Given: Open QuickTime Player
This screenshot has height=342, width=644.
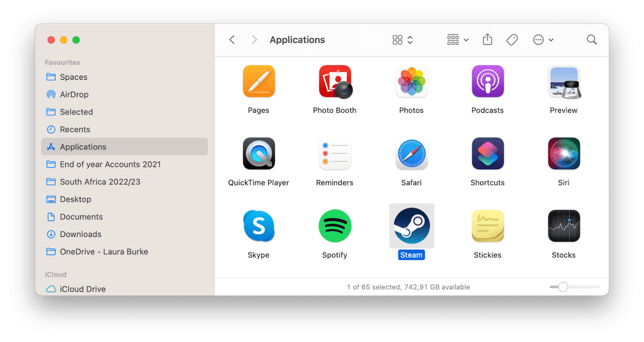Looking at the screenshot, I should click(x=259, y=154).
